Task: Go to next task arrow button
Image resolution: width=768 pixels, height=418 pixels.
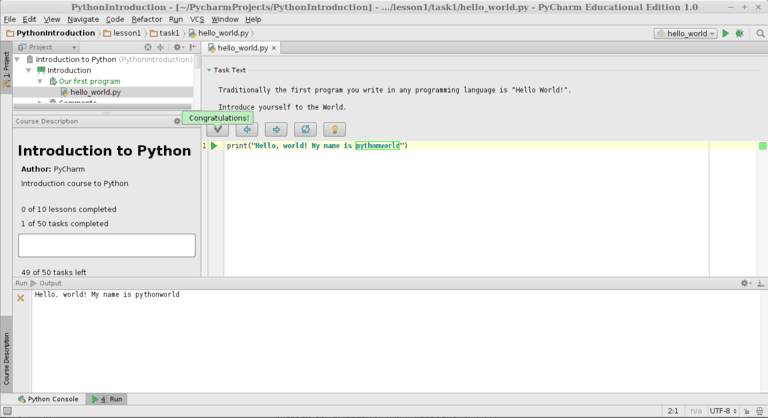Action: tap(276, 129)
